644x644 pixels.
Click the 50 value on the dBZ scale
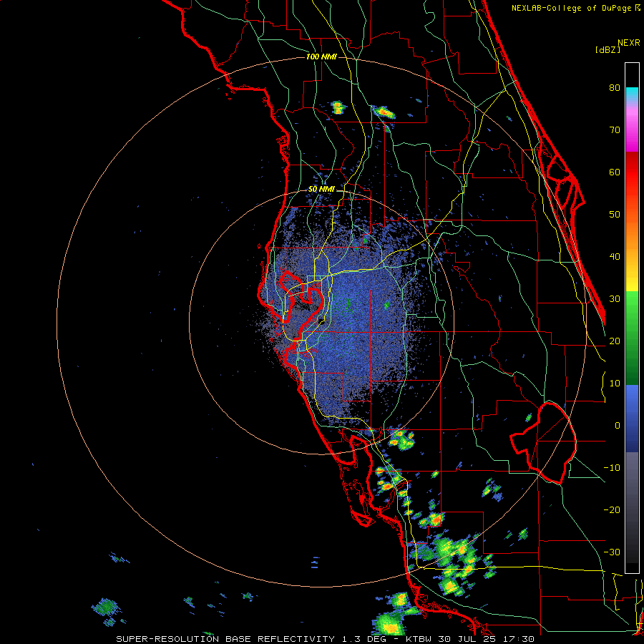click(x=615, y=215)
